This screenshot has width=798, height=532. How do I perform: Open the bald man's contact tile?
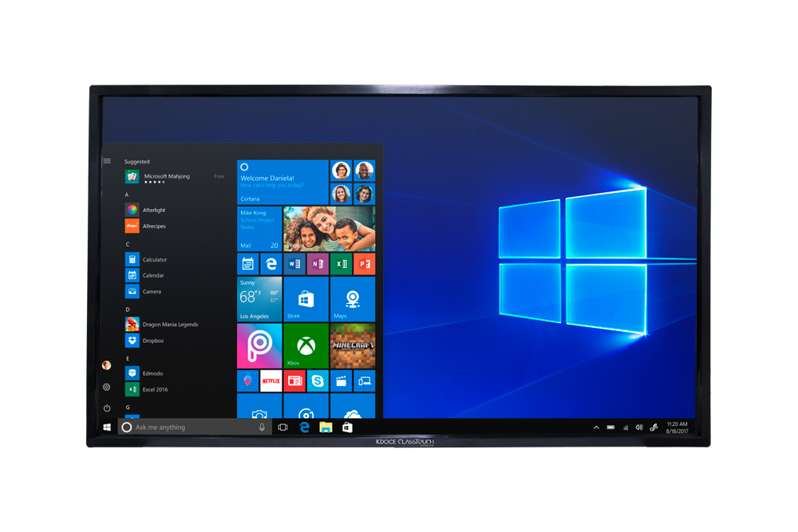(x=365, y=171)
